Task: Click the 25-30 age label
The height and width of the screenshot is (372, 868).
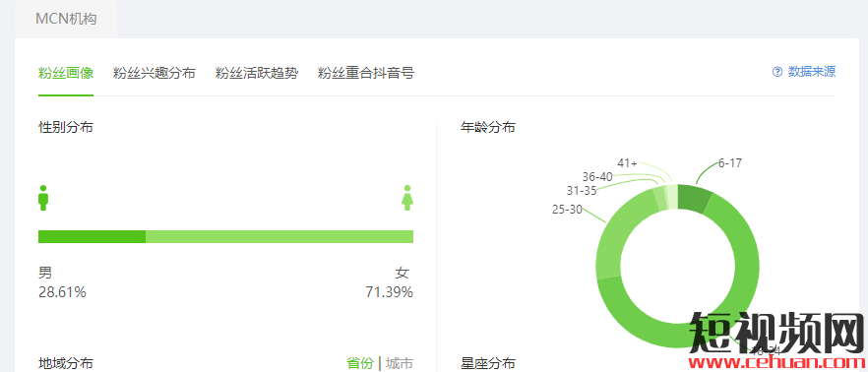Action: click(567, 210)
